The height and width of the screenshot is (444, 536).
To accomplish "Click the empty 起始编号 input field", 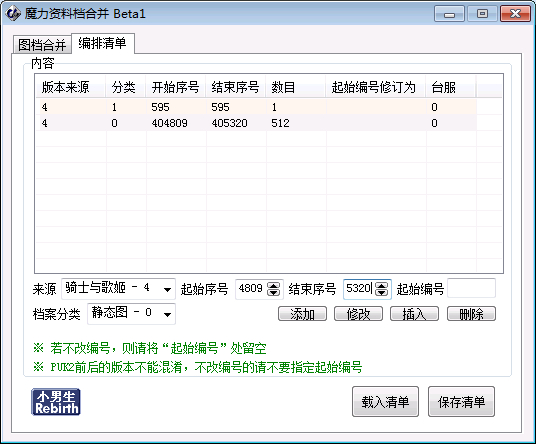I will (x=471, y=288).
